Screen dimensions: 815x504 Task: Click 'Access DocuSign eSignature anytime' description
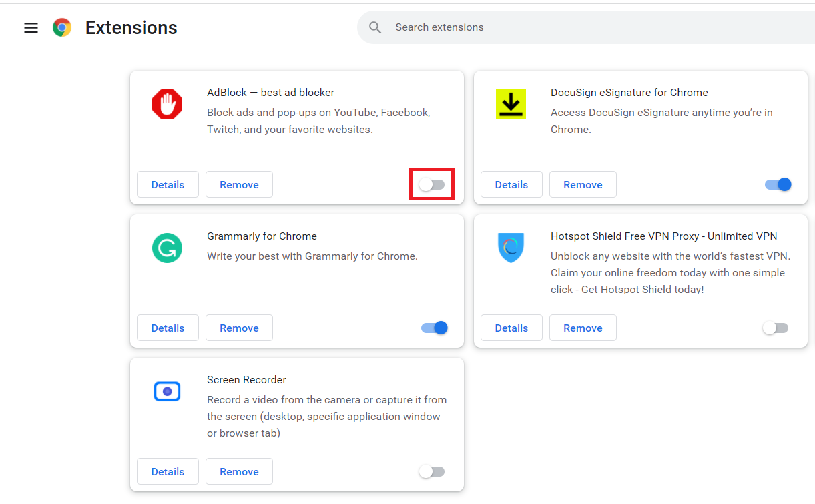pos(661,121)
